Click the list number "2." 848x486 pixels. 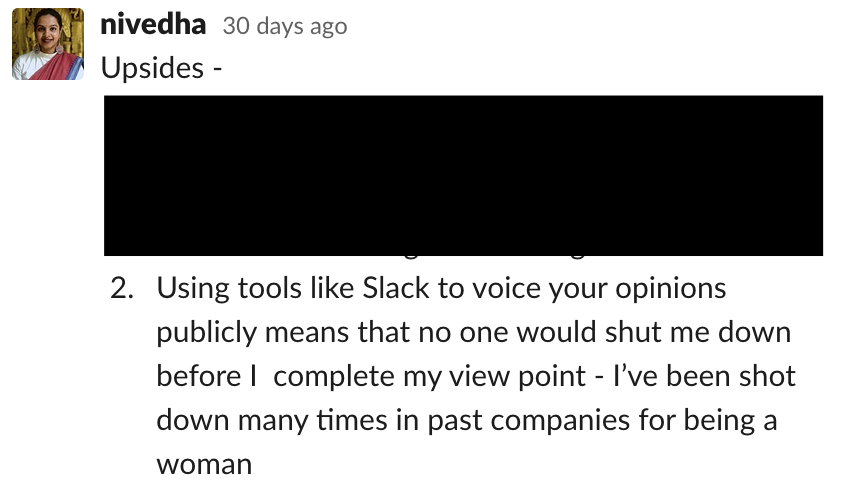tap(123, 289)
